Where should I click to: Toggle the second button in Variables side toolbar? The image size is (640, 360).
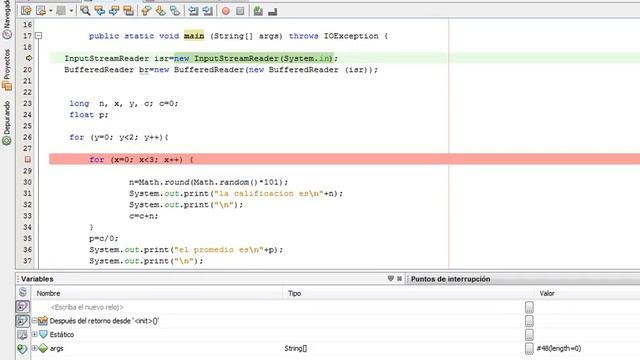pos(23,306)
